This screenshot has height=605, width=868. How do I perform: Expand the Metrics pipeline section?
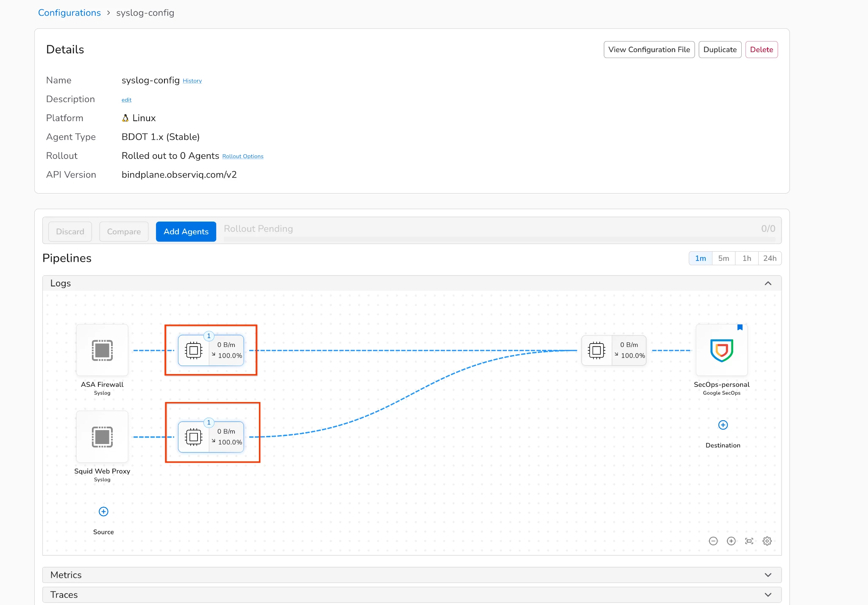point(768,575)
